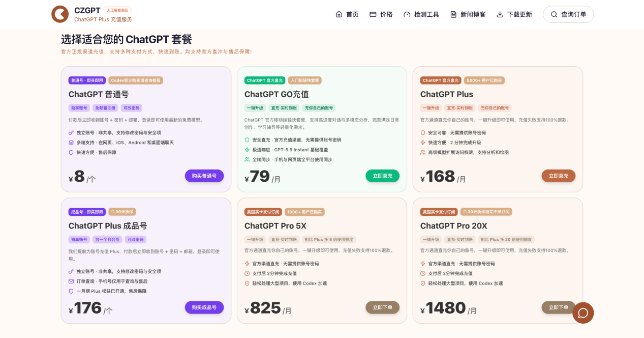Click the 1000+ 用户已购买 badge
This screenshot has width=644, height=338.
[304, 212]
